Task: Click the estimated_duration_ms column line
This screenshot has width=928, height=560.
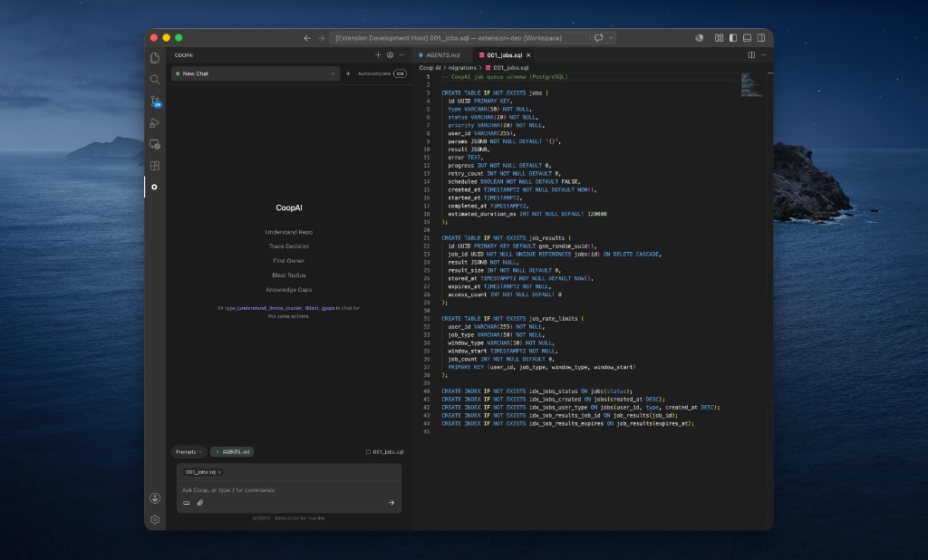Action: (527, 214)
